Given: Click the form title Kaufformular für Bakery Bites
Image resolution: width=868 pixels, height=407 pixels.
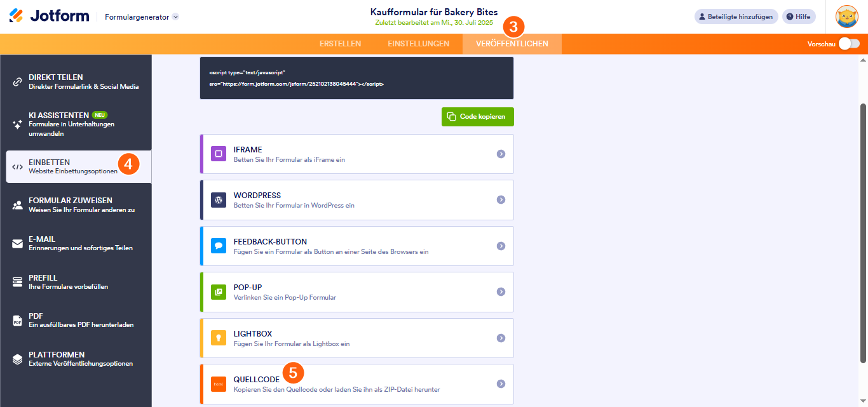Looking at the screenshot, I should (434, 12).
